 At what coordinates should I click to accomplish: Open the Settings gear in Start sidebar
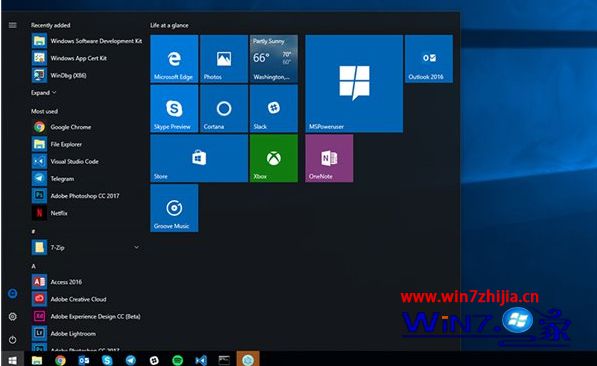[x=13, y=316]
